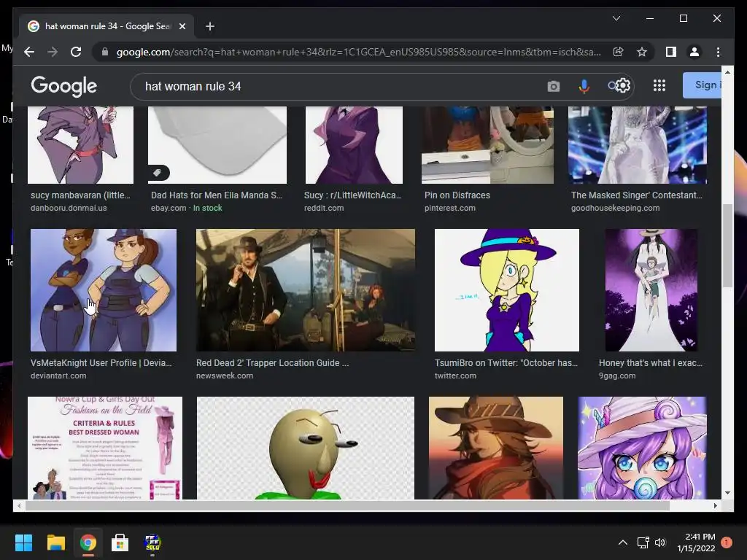The image size is (747, 560).
Task: Open the Dad Hats ebay.com product thumbnail
Action: point(217,145)
